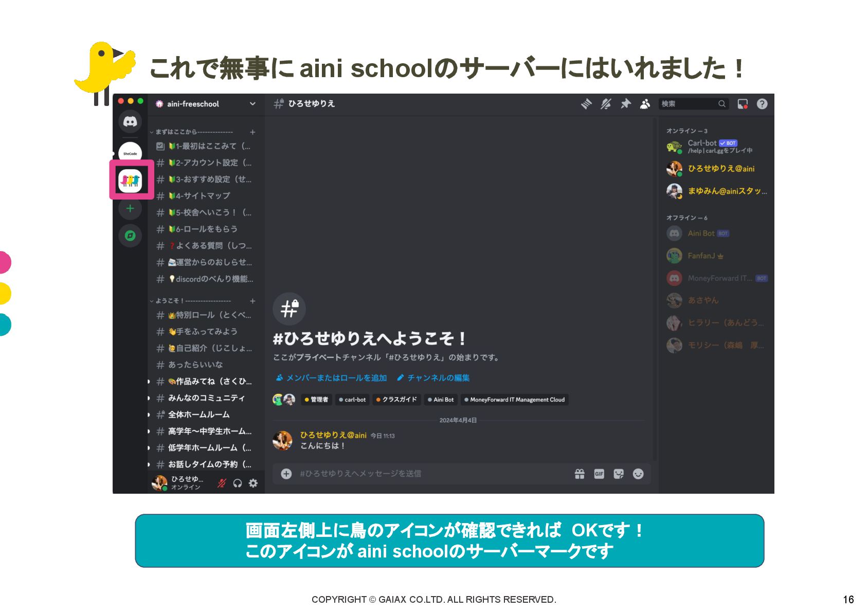Open channel 3-おすすめ設定

point(204,179)
